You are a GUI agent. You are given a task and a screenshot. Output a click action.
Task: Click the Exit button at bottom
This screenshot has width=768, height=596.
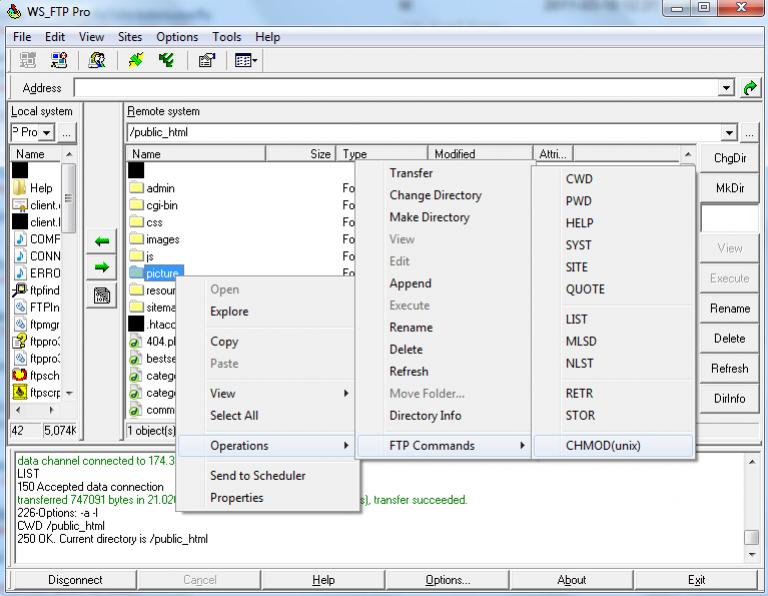[696, 580]
